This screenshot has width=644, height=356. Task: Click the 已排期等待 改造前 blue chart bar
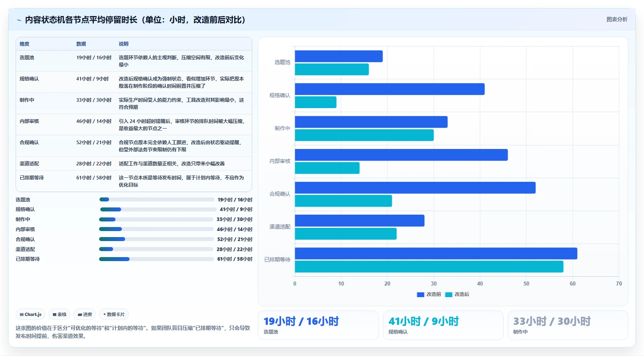point(436,253)
